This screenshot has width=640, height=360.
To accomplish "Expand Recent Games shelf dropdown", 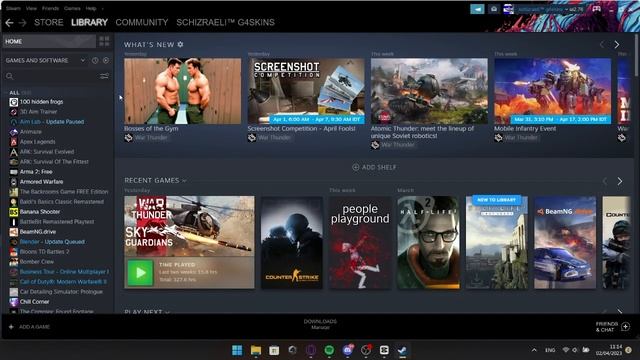I will tap(184, 180).
